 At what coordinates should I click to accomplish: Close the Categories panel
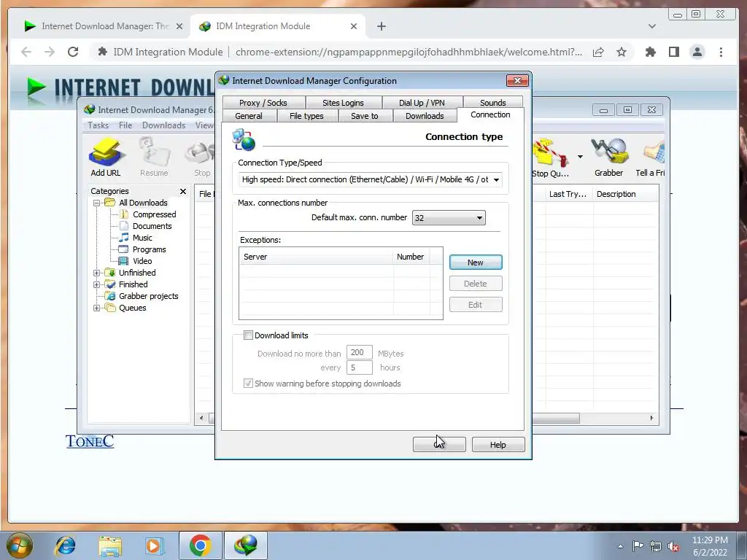click(x=183, y=192)
